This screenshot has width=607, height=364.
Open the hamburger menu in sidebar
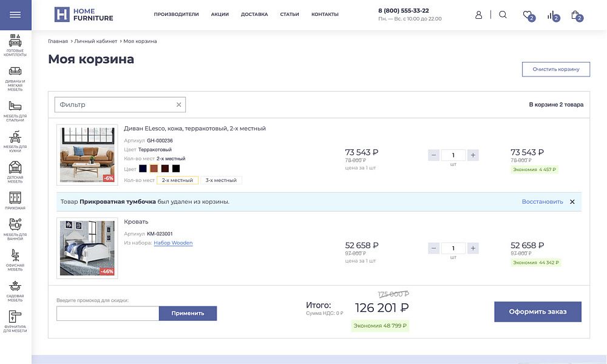[x=15, y=15]
